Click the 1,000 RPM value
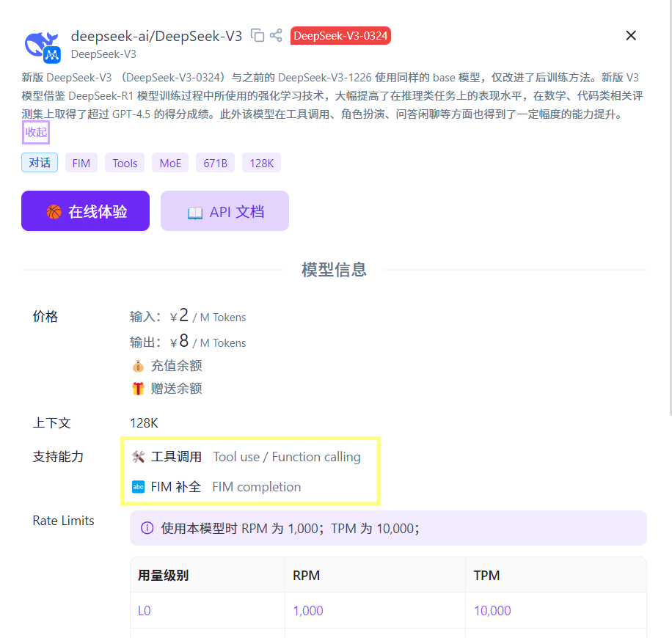 [x=307, y=611]
